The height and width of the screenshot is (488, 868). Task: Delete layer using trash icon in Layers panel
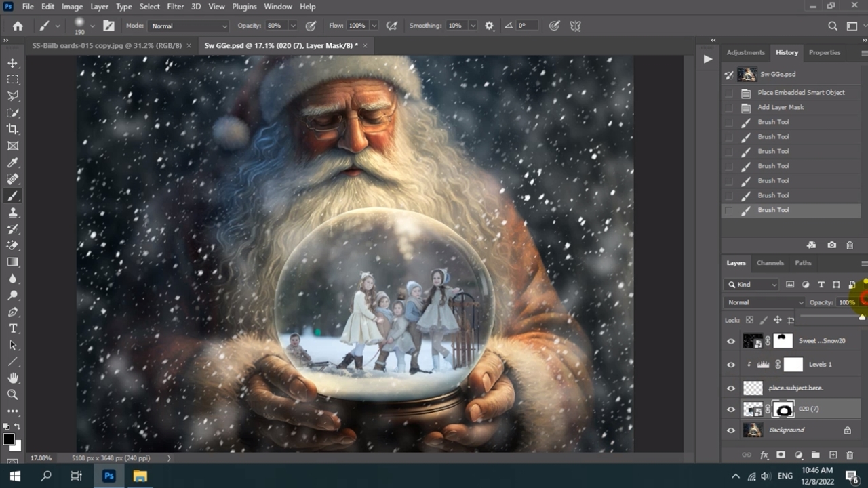[850, 455]
